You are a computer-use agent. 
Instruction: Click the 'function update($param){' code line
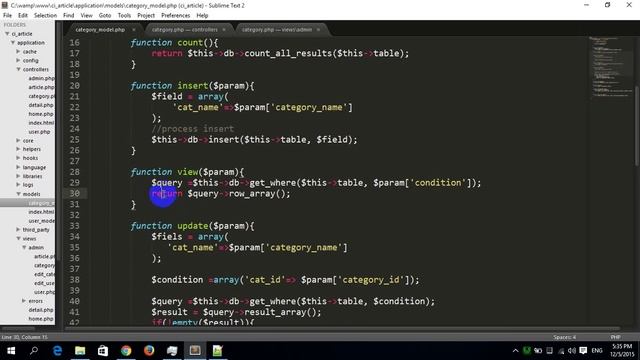coord(192,226)
